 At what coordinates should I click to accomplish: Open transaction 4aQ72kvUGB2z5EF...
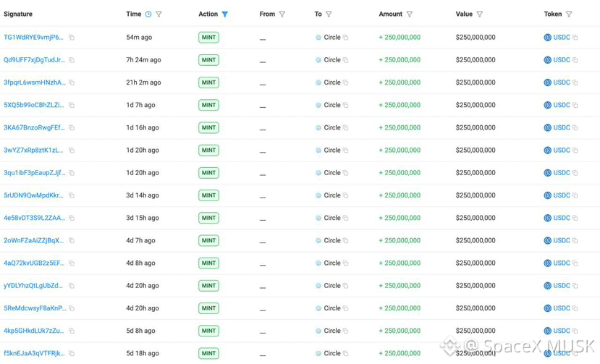(34, 263)
